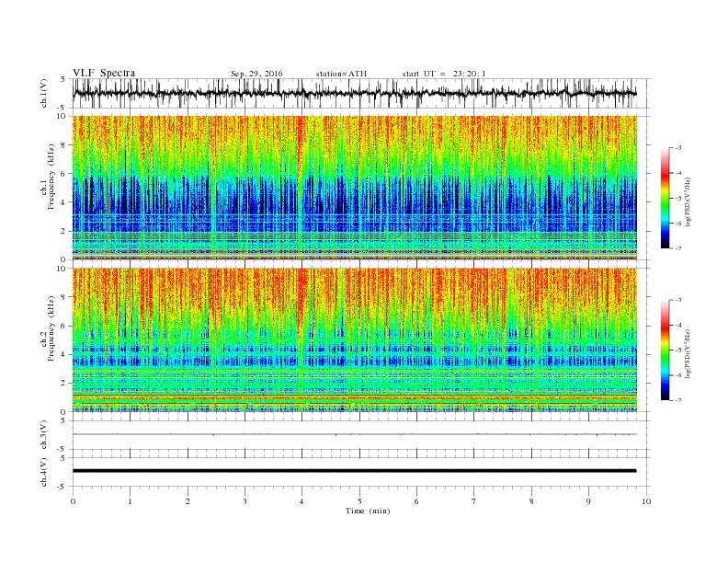728x563 pixels.
Task: Click the thick black ch.4 voltage trace
Action: [x=354, y=471]
